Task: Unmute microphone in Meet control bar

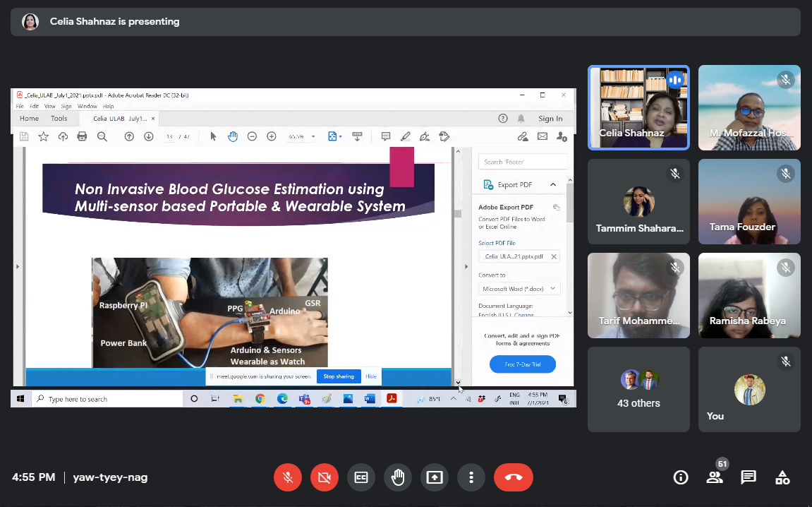Action: [x=288, y=477]
